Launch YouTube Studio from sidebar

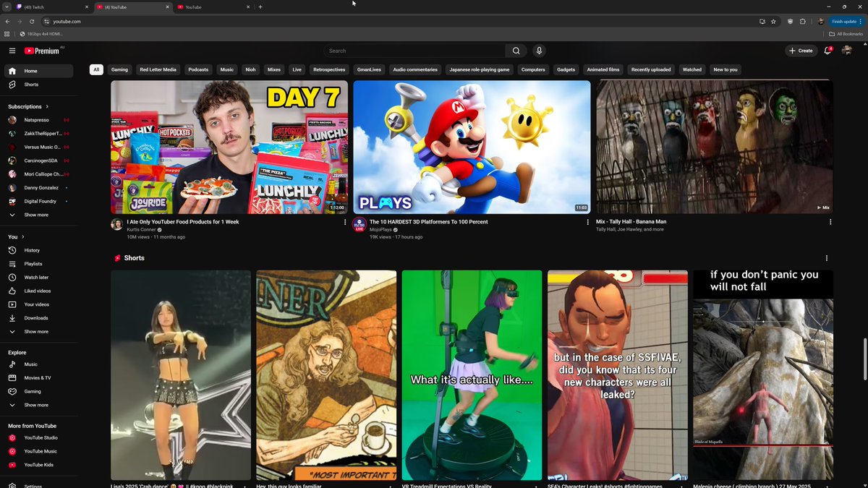(x=38, y=437)
